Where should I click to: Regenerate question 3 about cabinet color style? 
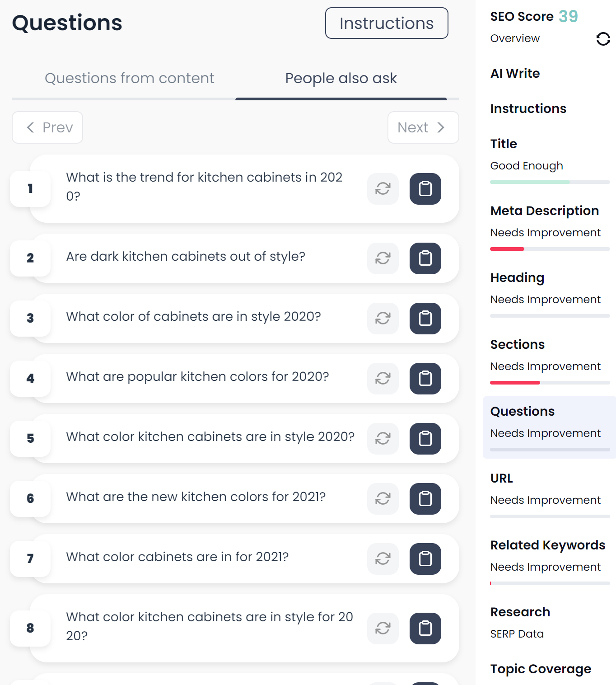[383, 319]
